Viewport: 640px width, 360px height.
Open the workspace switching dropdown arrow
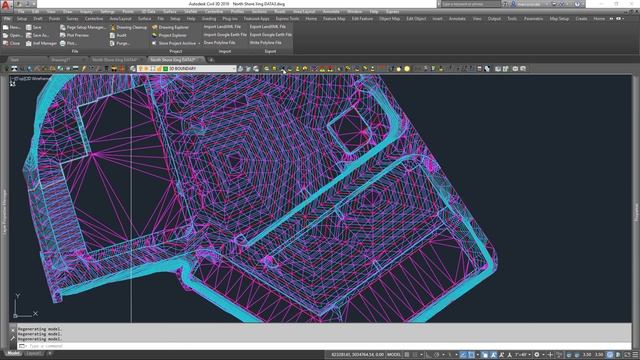(x=543, y=355)
